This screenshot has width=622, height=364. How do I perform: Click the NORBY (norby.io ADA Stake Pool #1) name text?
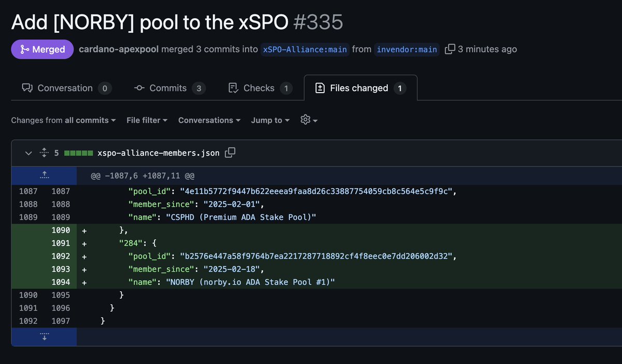[250, 282]
